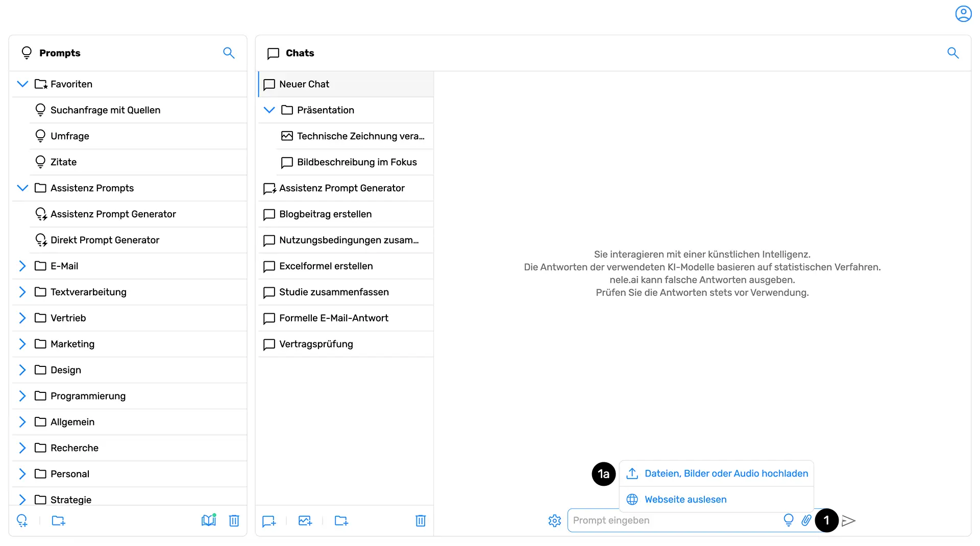This screenshot has height=546, width=980.
Task: Create a new prompt with the bulb-plus icon
Action: pyautogui.click(x=22, y=520)
